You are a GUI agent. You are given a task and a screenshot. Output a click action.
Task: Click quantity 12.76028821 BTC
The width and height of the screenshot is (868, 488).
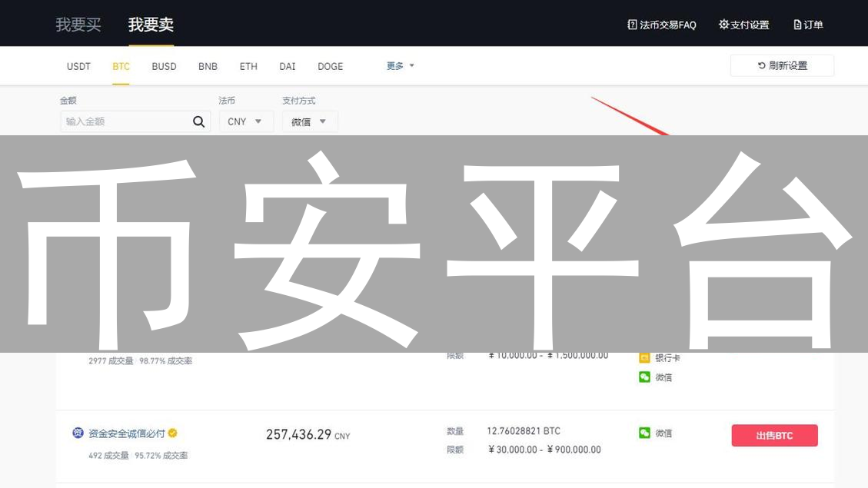coord(523,431)
